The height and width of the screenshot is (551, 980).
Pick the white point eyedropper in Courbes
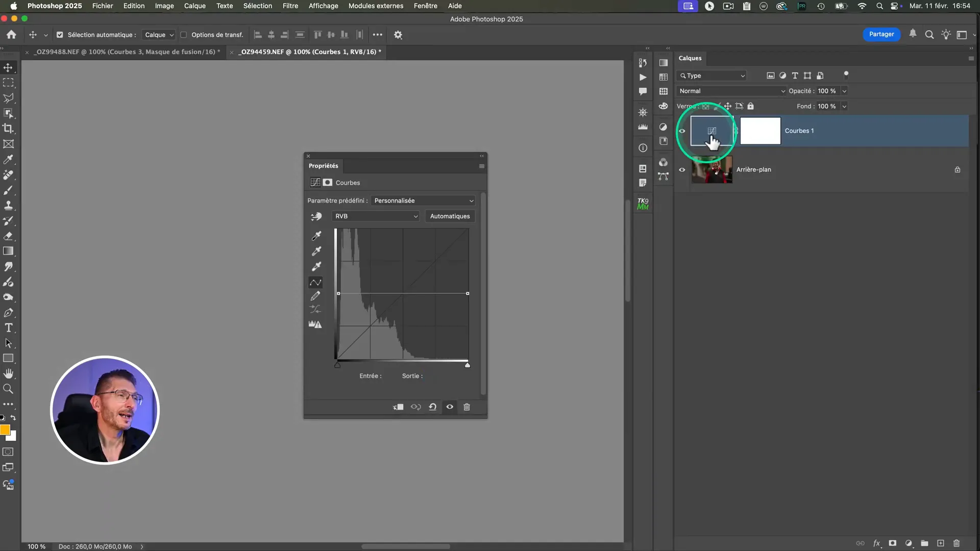click(316, 266)
